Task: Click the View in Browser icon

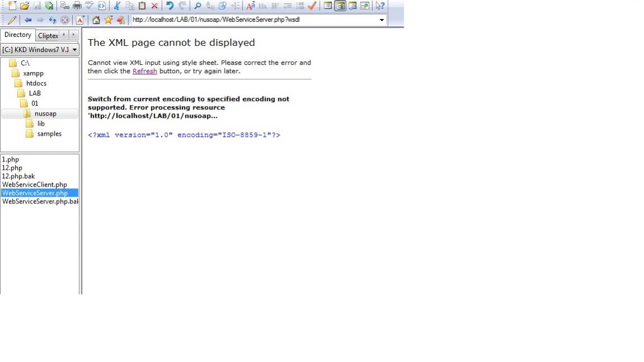Action: (101, 6)
